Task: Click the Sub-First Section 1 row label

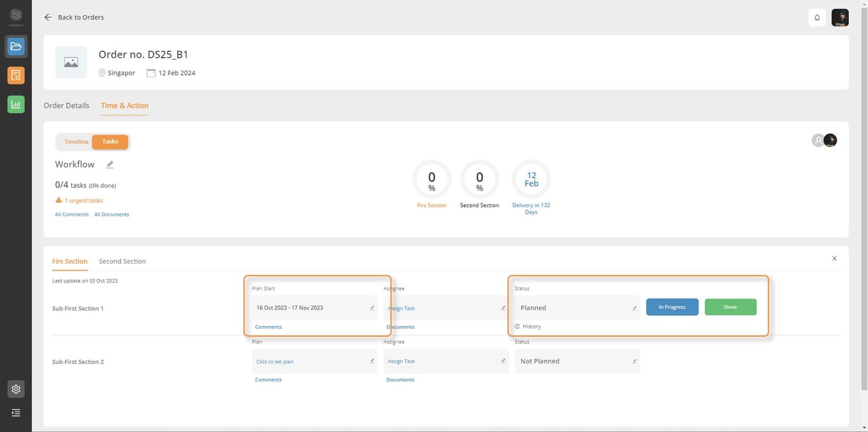Action: pyautogui.click(x=78, y=308)
